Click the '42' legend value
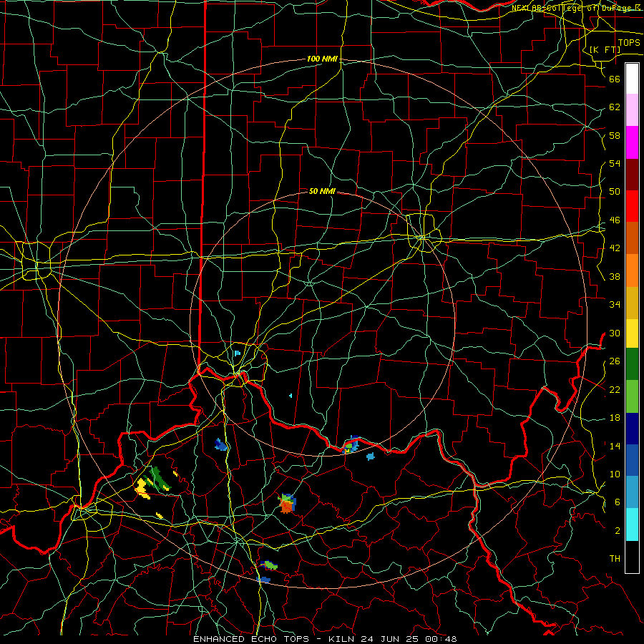The width and height of the screenshot is (644, 644). (x=615, y=248)
